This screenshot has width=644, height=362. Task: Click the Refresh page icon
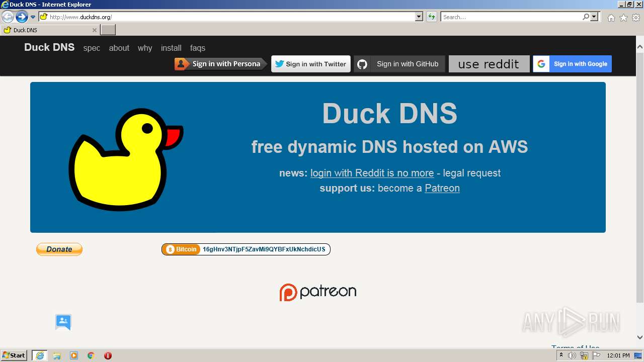(x=432, y=17)
